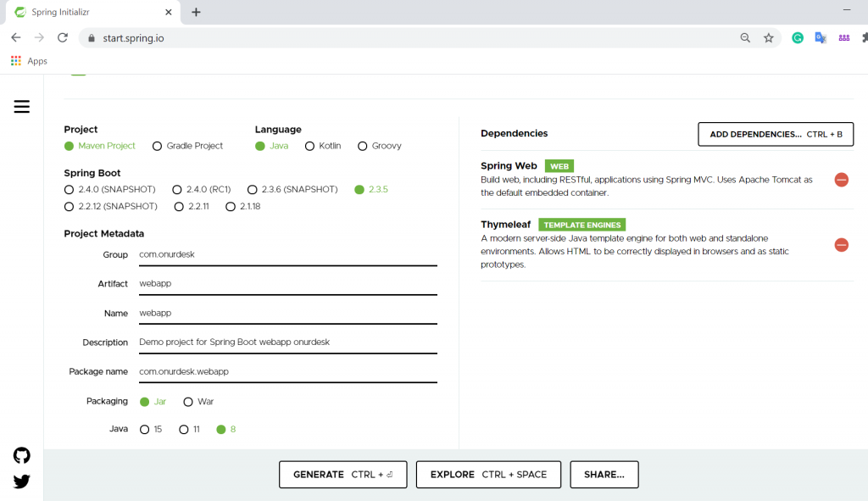Click the Spring Web dependency title
This screenshot has width=868, height=501.
point(509,165)
